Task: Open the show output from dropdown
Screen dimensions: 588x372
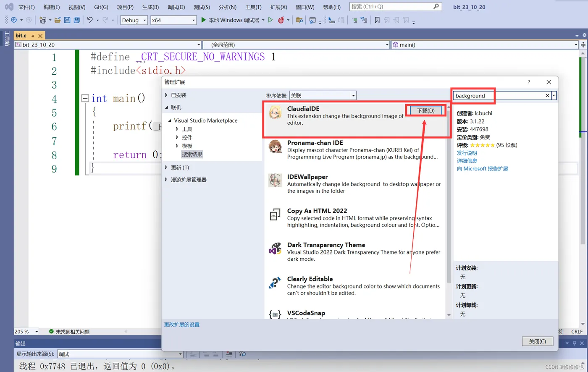Action: pos(120,354)
